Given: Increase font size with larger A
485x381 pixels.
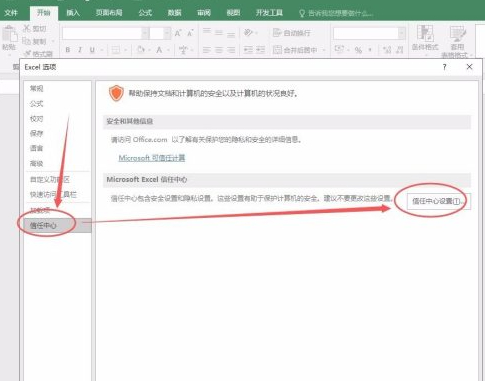Looking at the screenshot, I should pyautogui.click(x=178, y=33).
